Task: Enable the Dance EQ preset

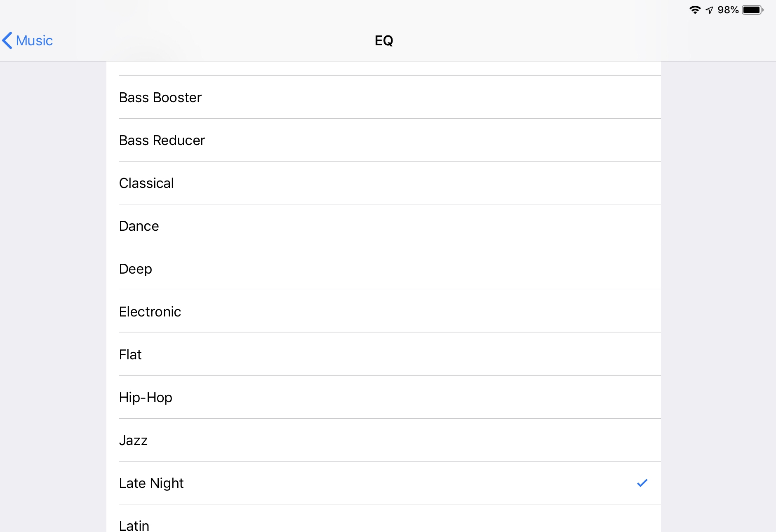Action: (139, 226)
